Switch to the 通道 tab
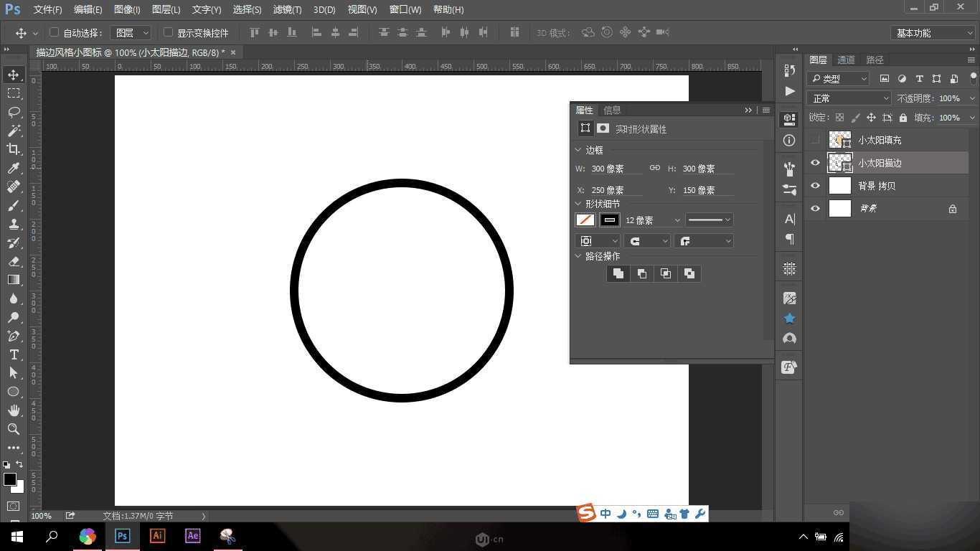This screenshot has width=980, height=551. [845, 60]
